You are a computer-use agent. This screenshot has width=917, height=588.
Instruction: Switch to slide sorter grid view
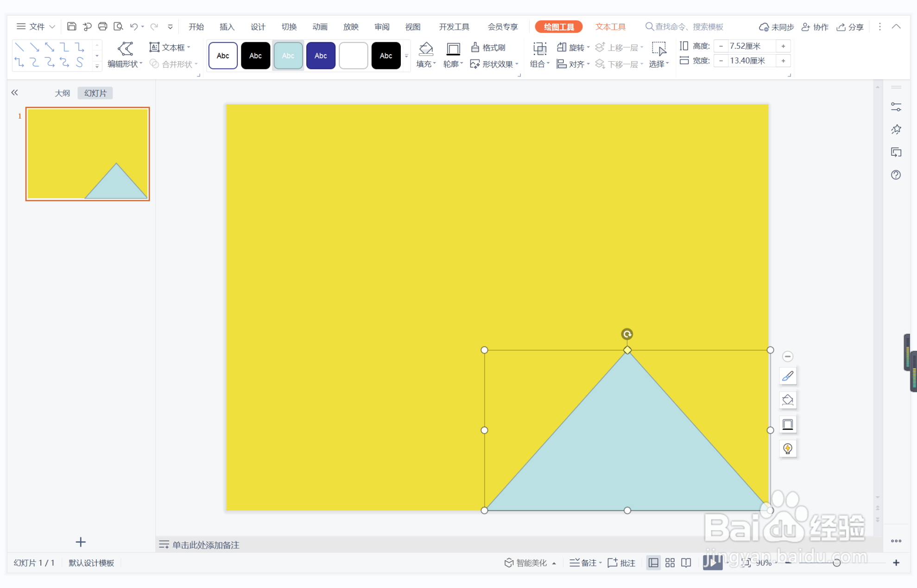coord(670,563)
